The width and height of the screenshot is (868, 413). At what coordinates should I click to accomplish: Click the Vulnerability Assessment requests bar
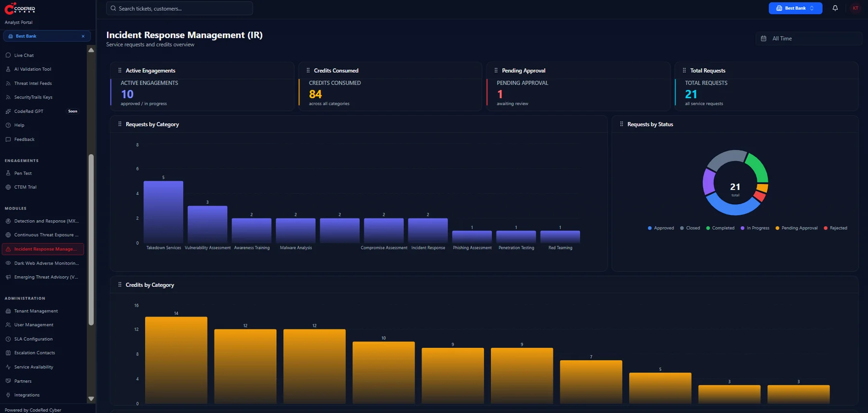click(x=207, y=225)
